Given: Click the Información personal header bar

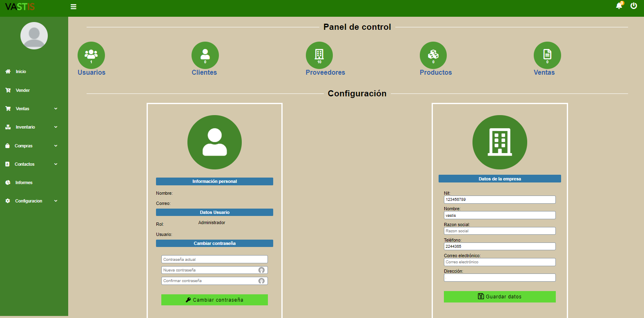Looking at the screenshot, I should [x=214, y=181].
